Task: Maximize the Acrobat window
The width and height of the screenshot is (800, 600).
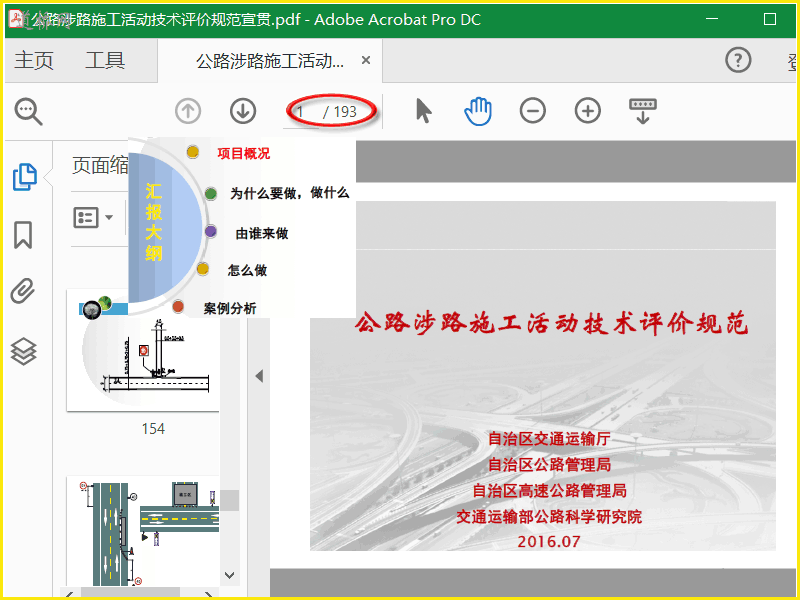Action: tap(770, 19)
